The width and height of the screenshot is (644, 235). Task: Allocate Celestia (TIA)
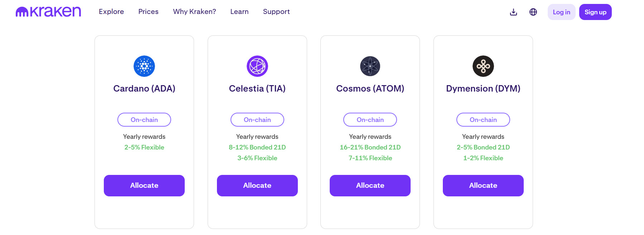pyautogui.click(x=257, y=186)
